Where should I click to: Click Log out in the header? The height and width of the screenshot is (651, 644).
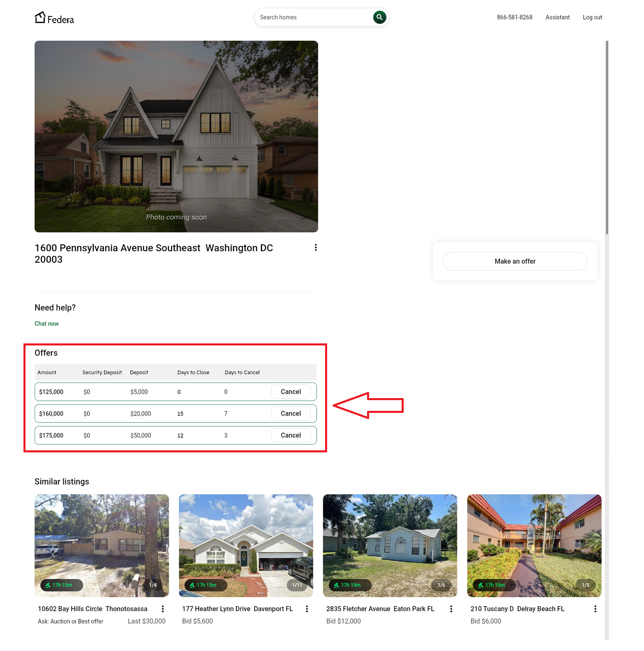[593, 17]
